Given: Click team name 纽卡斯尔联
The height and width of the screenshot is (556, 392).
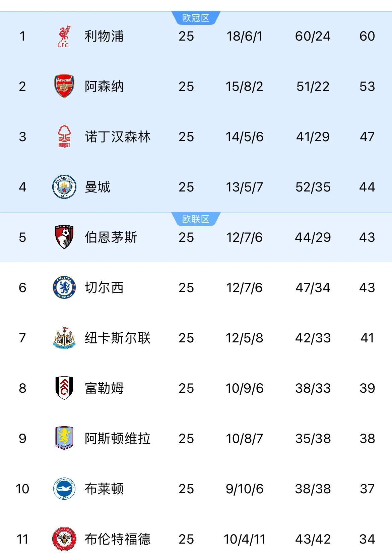Looking at the screenshot, I should (117, 338).
